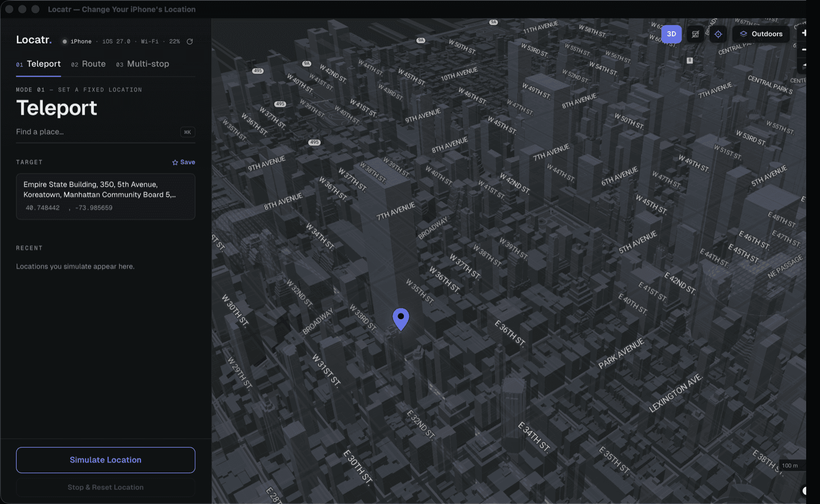This screenshot has height=504, width=820.
Task: Click the large Teleport heading
Action: pos(56,108)
